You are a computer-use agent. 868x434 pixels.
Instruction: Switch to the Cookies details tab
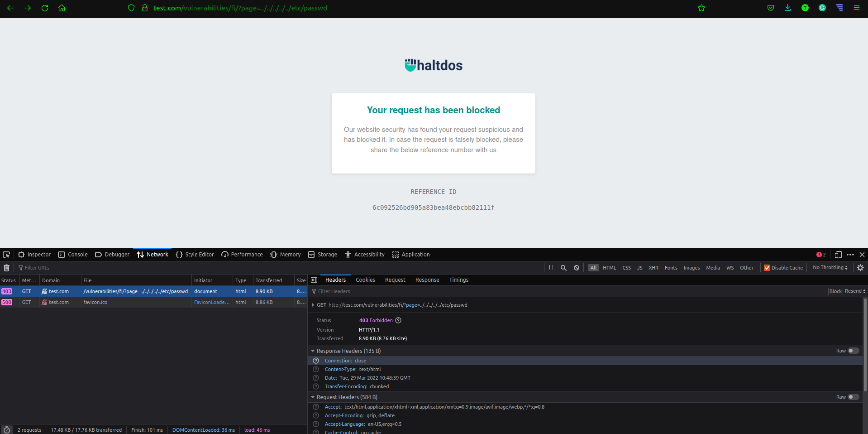[x=365, y=280]
